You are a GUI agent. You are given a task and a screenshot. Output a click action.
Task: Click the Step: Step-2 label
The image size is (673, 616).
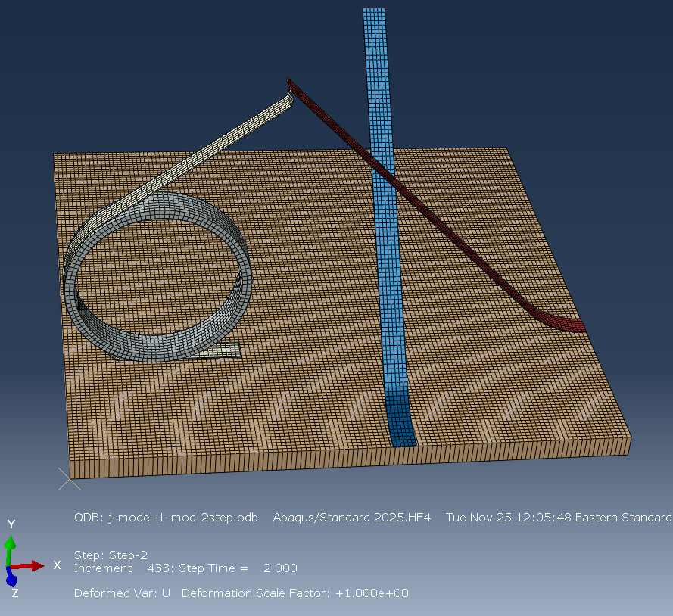point(111,555)
